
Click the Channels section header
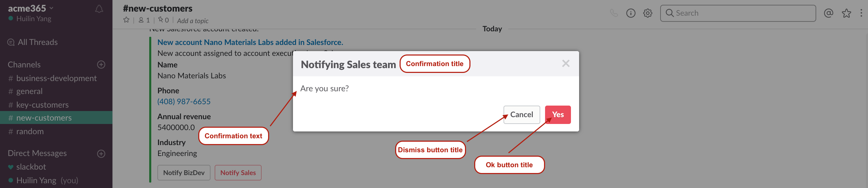[24, 65]
